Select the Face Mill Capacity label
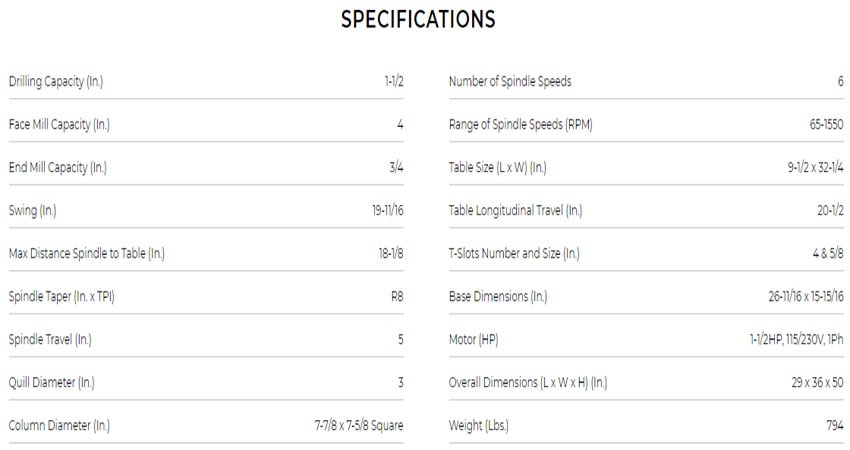850x450 pixels. point(57,125)
